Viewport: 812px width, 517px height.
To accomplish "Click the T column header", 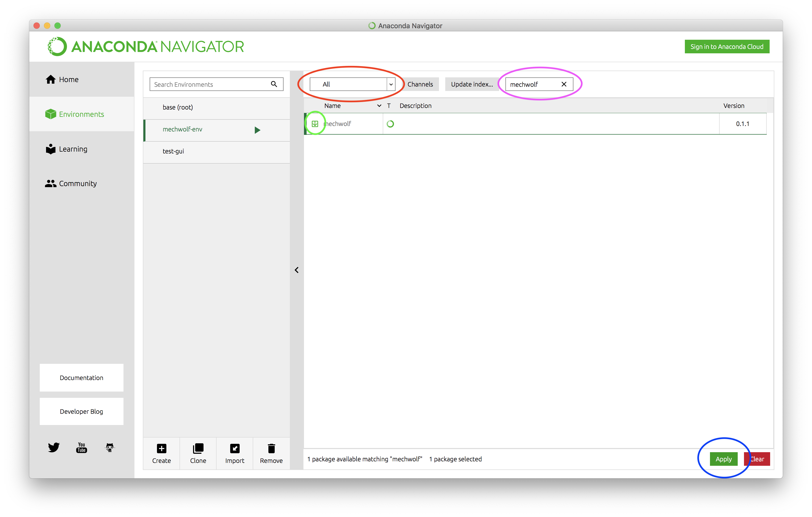I will point(388,106).
